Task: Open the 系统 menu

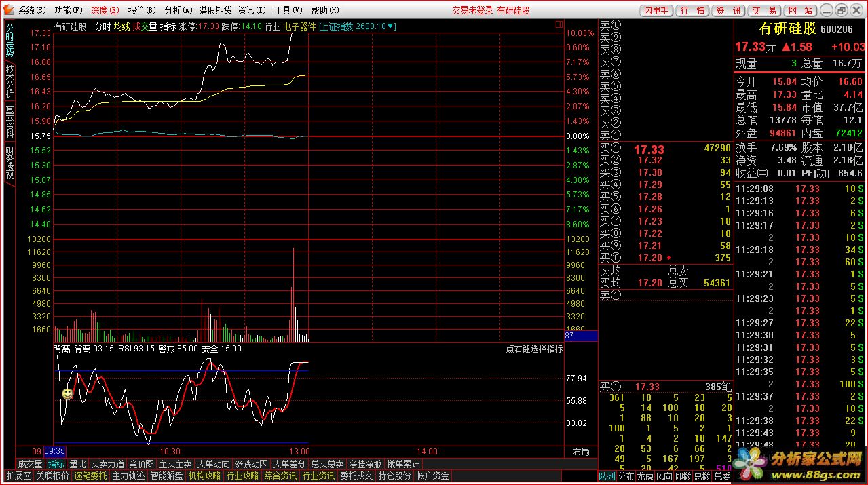Action: [32, 10]
